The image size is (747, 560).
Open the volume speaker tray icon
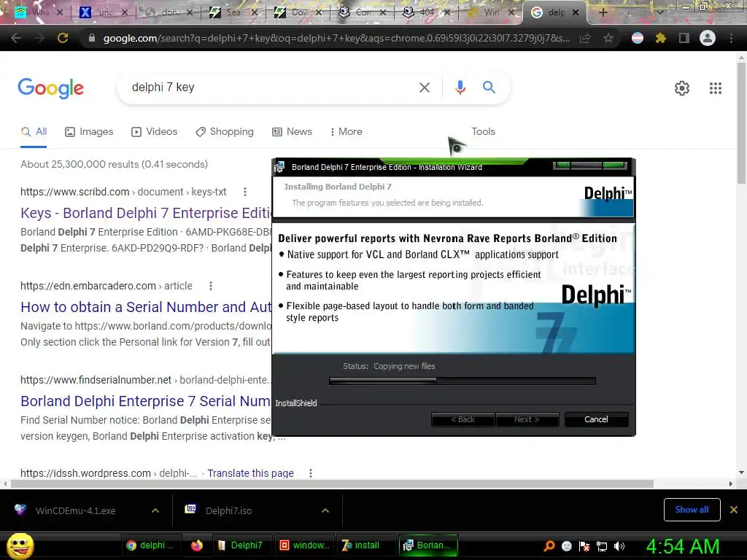coord(619,546)
